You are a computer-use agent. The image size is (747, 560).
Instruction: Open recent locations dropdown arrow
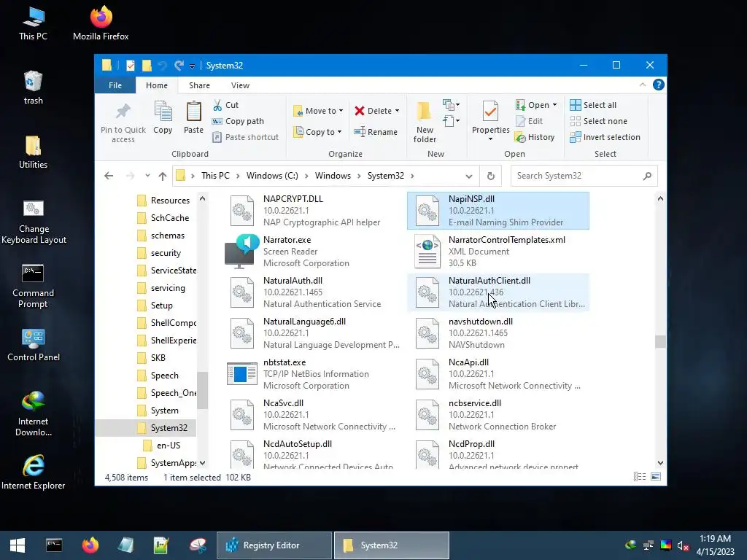point(147,176)
